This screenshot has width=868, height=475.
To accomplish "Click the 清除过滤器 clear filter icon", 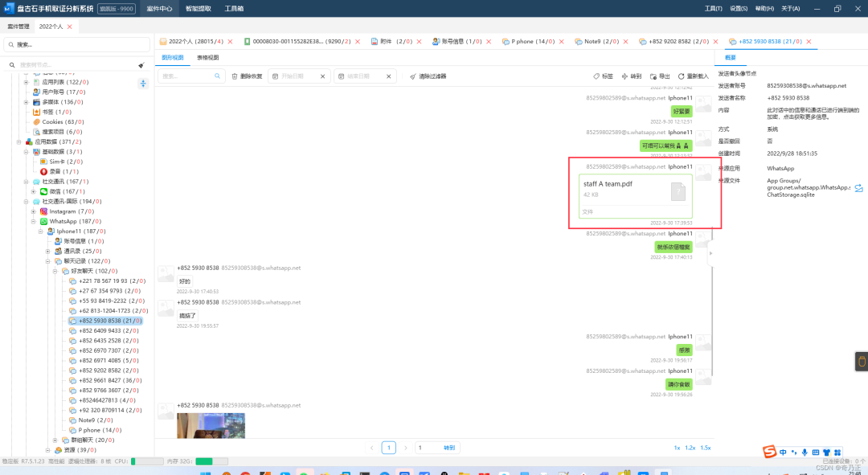I will [413, 76].
